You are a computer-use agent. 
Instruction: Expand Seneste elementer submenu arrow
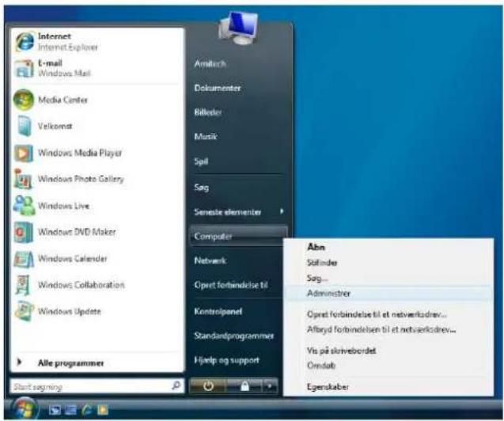(282, 211)
